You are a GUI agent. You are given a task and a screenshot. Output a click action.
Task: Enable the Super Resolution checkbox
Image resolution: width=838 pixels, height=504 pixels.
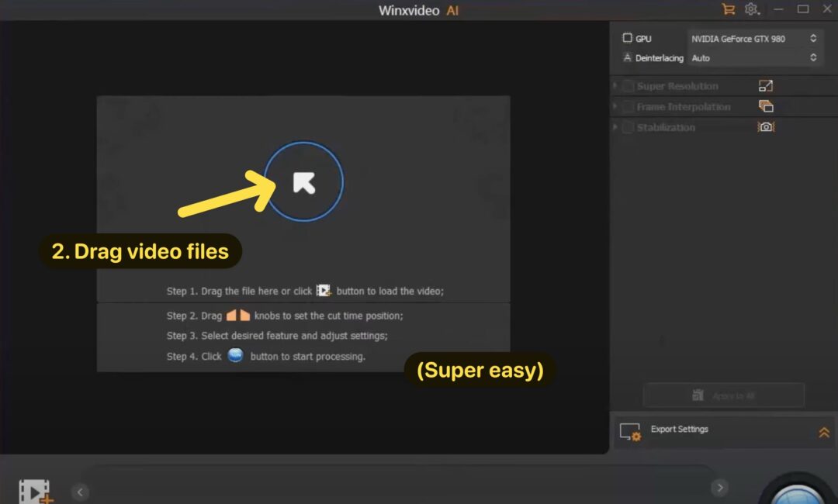click(x=628, y=86)
